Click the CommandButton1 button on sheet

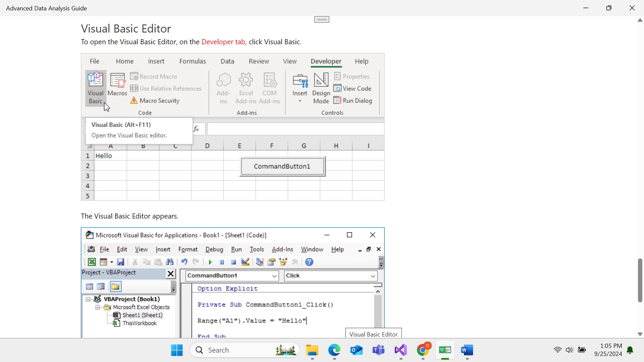[x=282, y=166]
